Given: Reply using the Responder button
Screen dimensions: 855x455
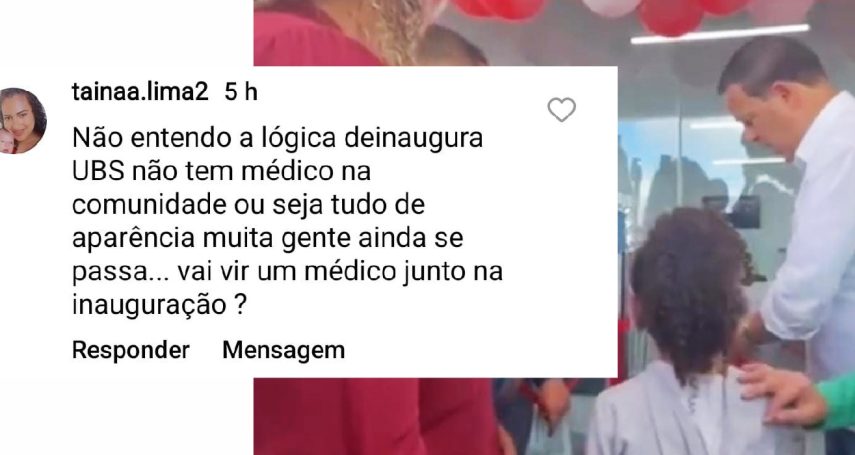Looking at the screenshot, I should coord(131,350).
